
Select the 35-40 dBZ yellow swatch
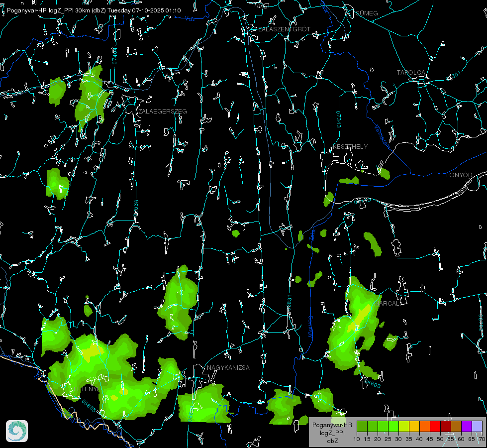[414, 427]
